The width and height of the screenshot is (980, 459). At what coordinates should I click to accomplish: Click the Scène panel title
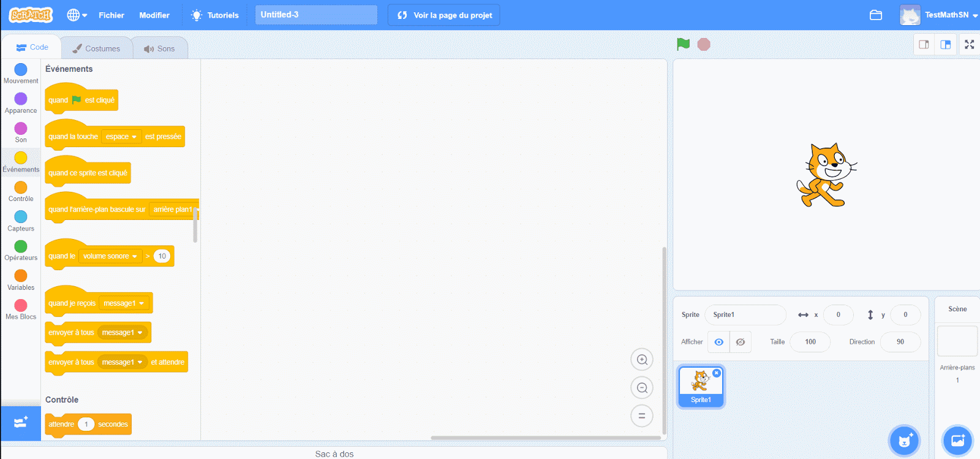click(957, 309)
